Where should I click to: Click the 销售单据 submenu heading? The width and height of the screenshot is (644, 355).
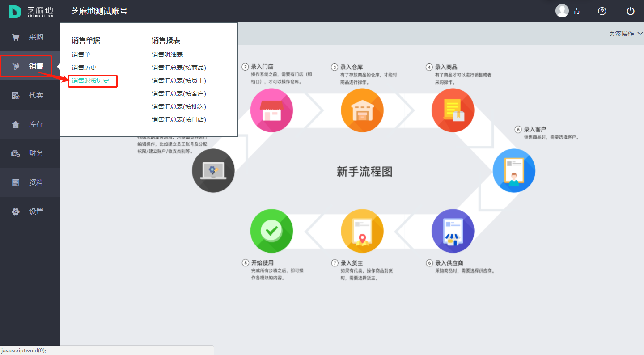[x=86, y=41]
